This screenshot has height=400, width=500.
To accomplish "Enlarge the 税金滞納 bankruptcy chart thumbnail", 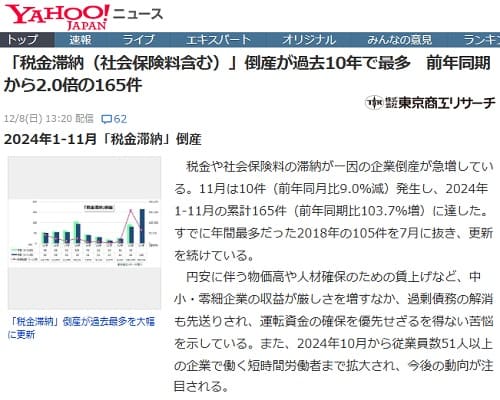I will 84,233.
